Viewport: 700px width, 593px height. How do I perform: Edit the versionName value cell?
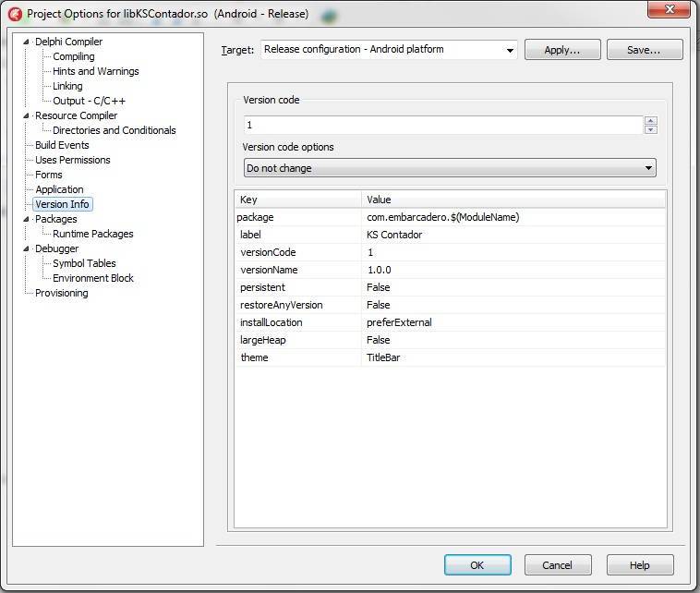(513, 270)
